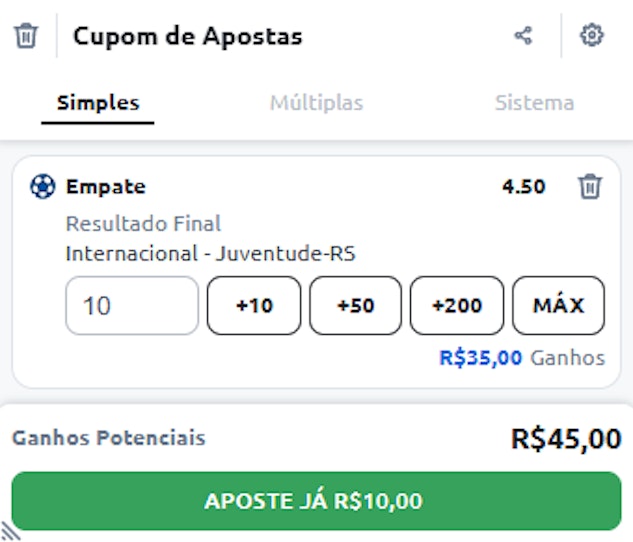
Task: Share the bet slip
Action: click(x=523, y=36)
